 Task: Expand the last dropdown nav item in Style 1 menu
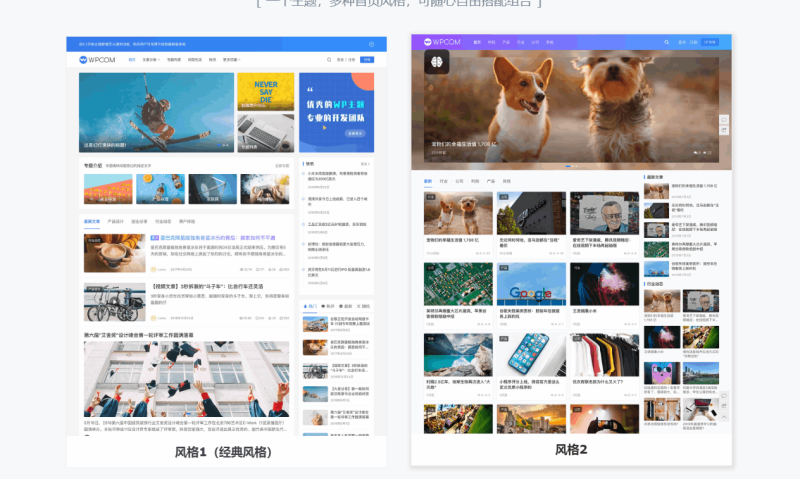click(x=232, y=60)
